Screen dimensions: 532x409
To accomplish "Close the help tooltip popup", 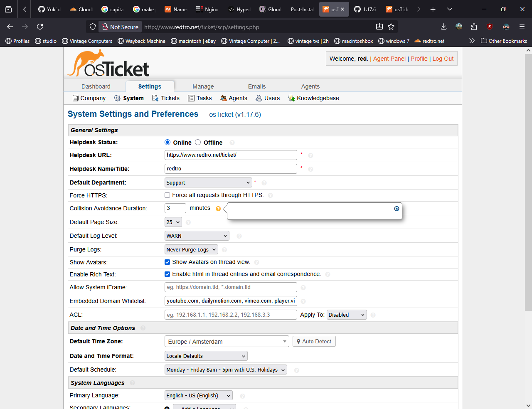I will [x=397, y=209].
